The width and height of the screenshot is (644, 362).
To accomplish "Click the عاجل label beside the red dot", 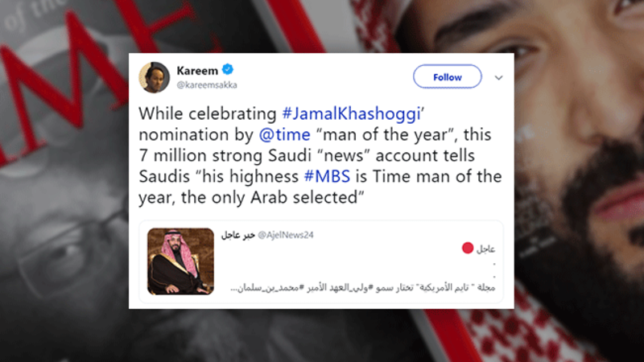I will tap(485, 249).
